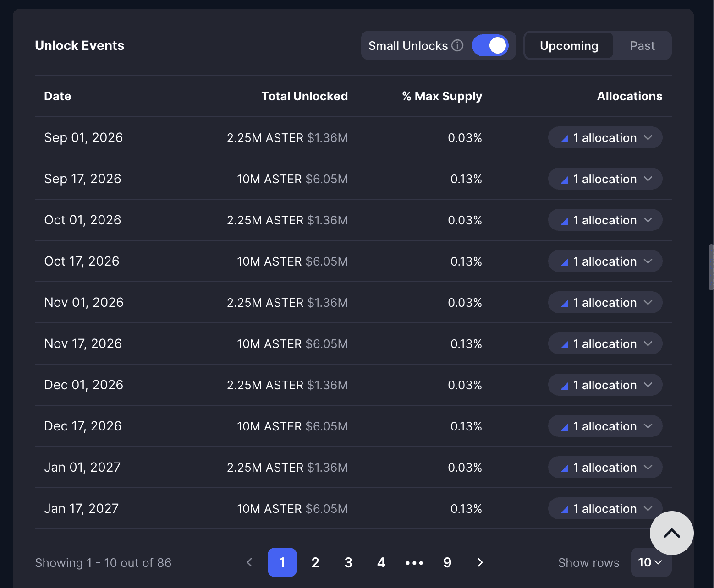Click the Dec 01, 2026 date cell
This screenshot has width=714, height=588.
(83, 385)
